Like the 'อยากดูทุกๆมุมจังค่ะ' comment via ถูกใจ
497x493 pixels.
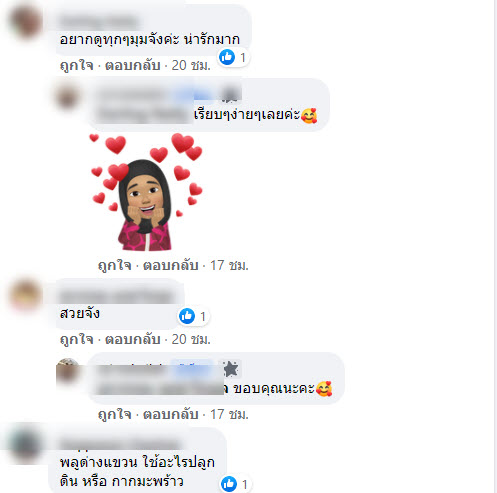(x=77, y=65)
